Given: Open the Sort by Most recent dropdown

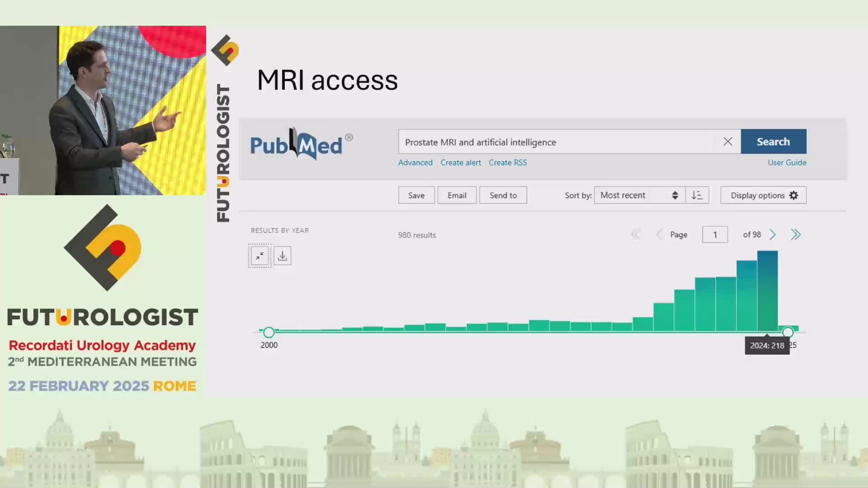Looking at the screenshot, I should tap(640, 195).
